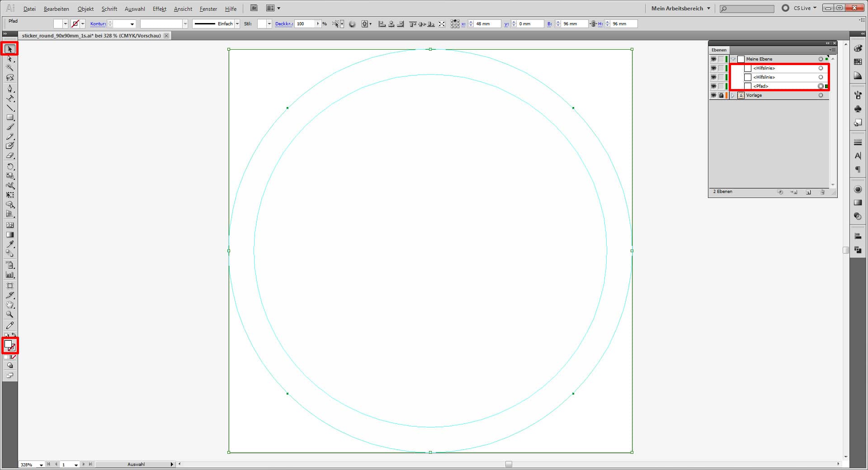Select the Line Segment tool
This screenshot has height=470, width=868.
tap(10, 108)
